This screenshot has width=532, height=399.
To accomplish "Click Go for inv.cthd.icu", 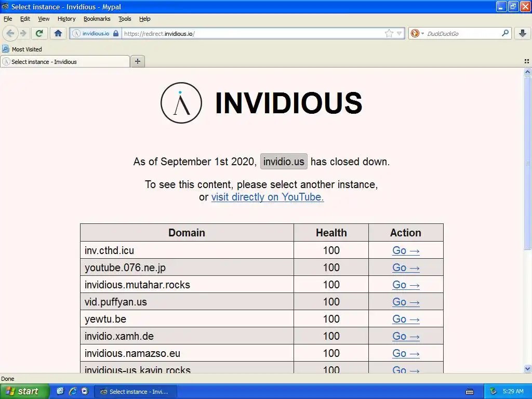I will [406, 250].
